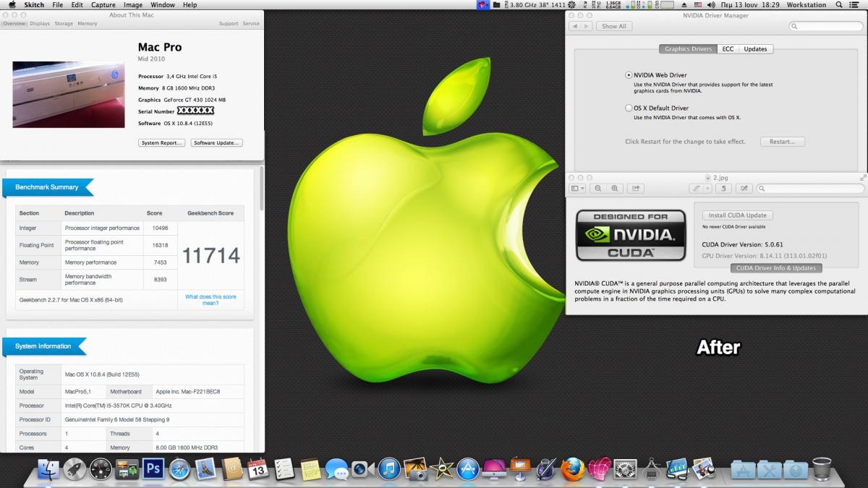Viewport: 868px width, 488px height.
Task: Open Finder from the Dock
Action: [48, 470]
